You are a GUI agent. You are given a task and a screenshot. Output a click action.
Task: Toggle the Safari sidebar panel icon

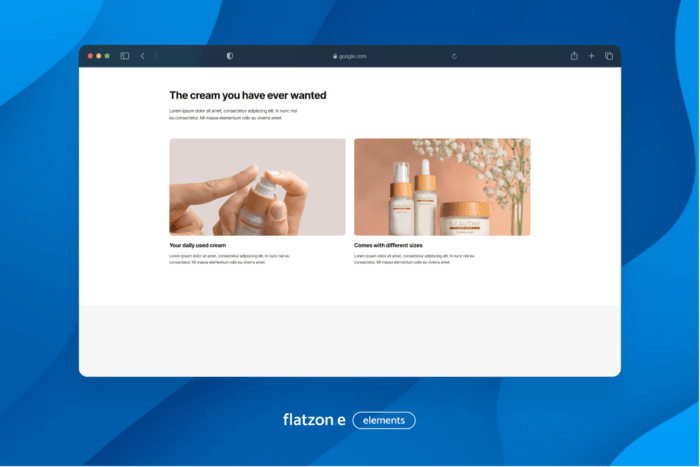click(x=125, y=56)
